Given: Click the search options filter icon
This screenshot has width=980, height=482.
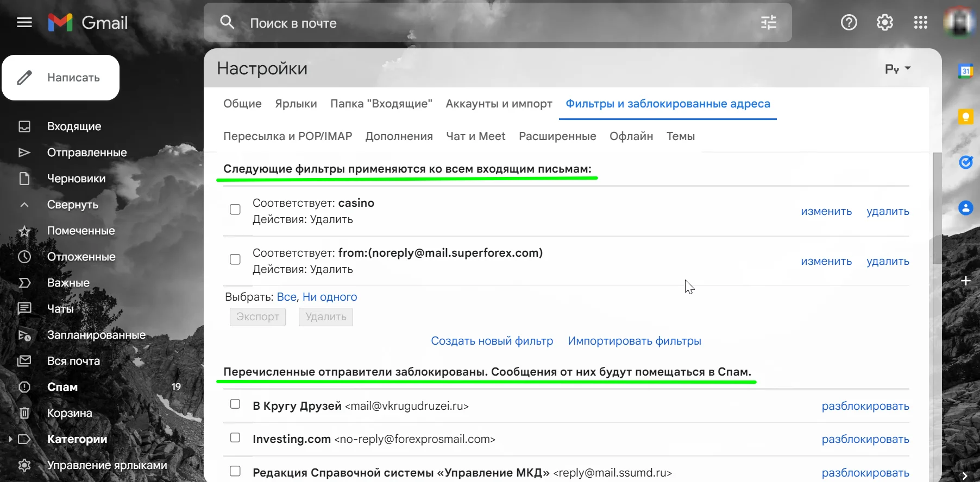Looking at the screenshot, I should [x=768, y=23].
